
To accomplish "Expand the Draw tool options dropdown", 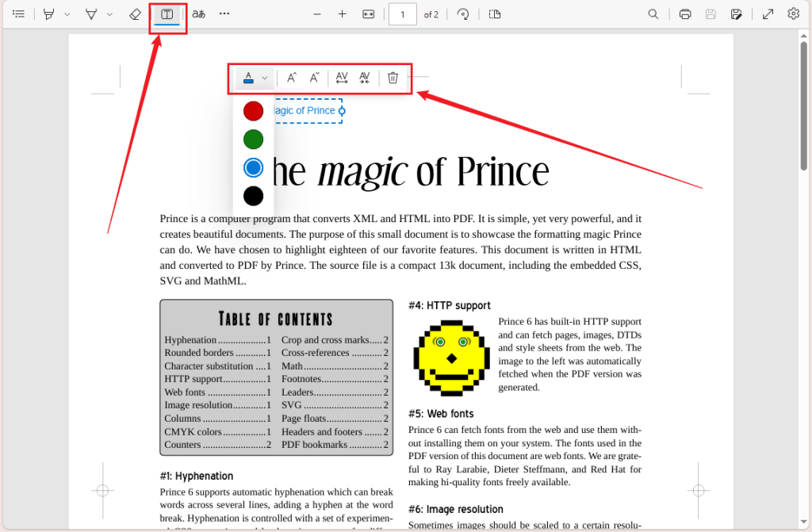I will [x=109, y=14].
